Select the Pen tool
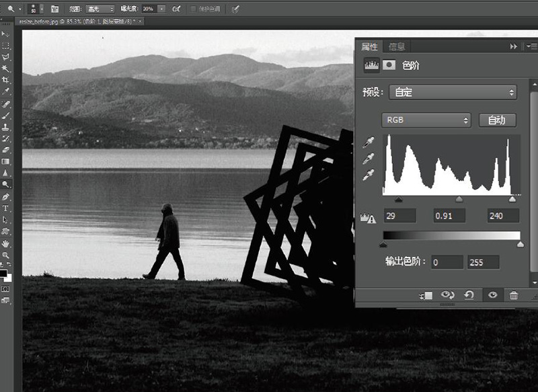This screenshot has height=392, width=538. coord(6,196)
